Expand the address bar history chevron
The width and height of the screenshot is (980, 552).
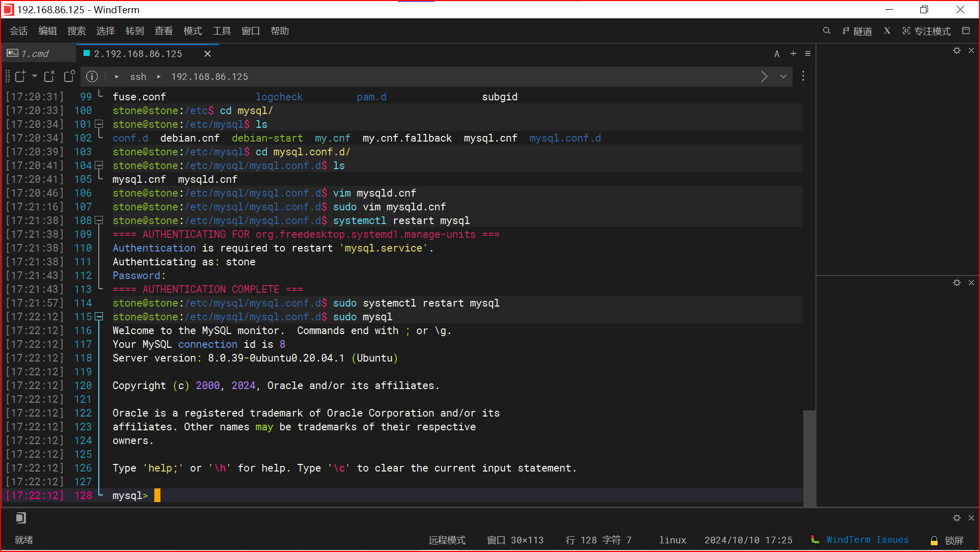(783, 76)
